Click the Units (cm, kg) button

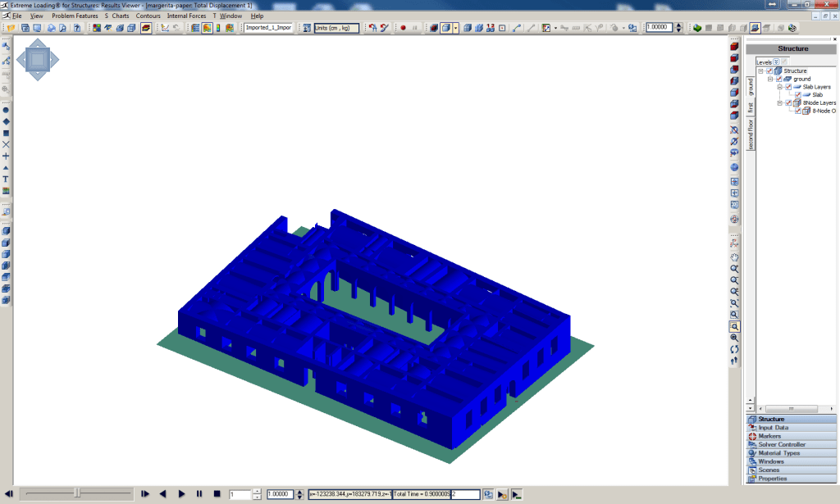(x=336, y=28)
